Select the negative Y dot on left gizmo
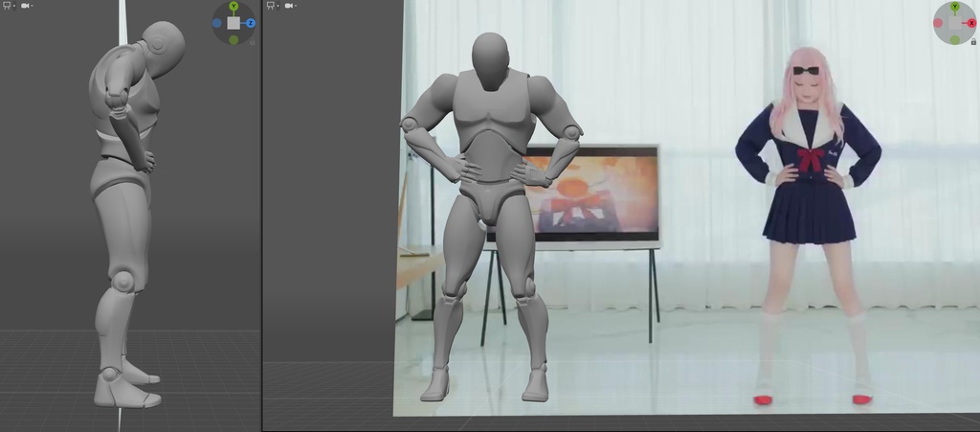980x432 pixels. [234, 40]
